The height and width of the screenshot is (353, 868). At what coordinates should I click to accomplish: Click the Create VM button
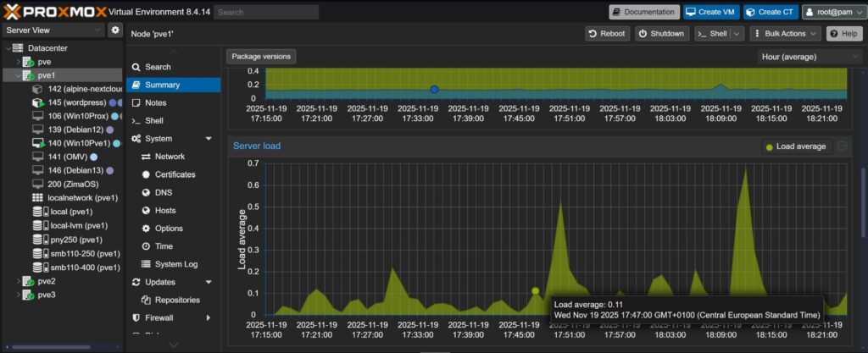[710, 12]
